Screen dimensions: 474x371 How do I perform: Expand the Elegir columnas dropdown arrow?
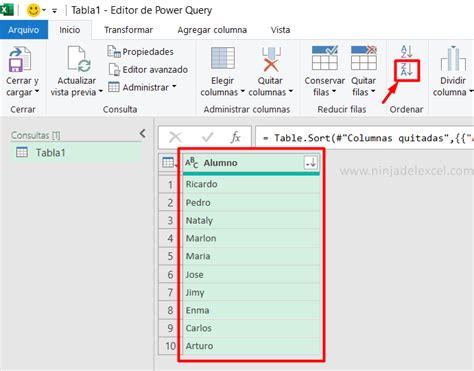click(x=242, y=91)
